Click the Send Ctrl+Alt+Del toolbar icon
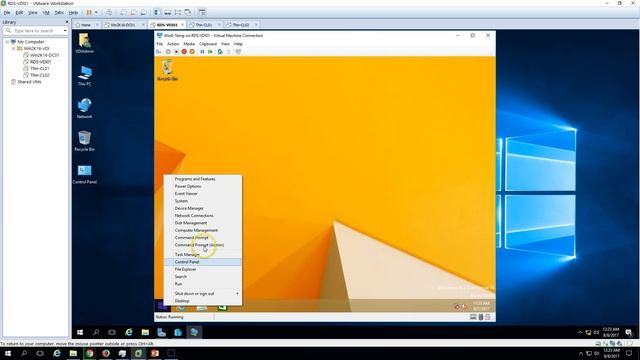Viewport: 640px width, 360px height. (109, 13)
